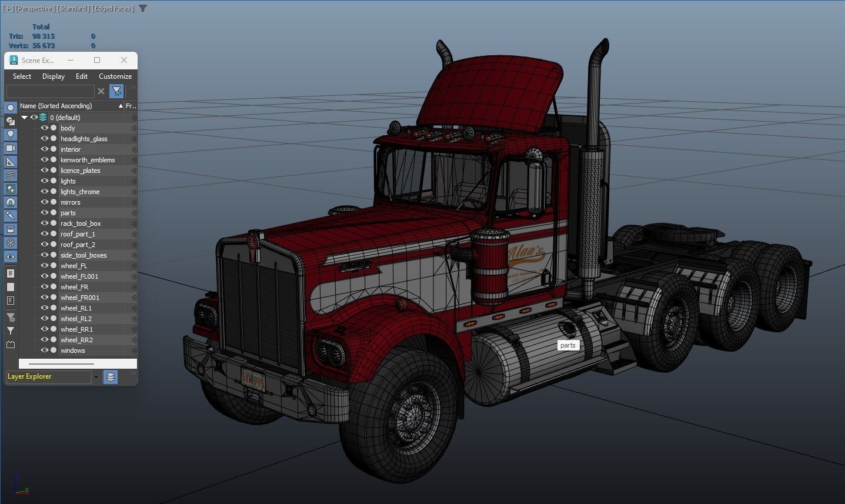This screenshot has width=845, height=504.
Task: Click Invert Display page icon
Action: coord(11,301)
